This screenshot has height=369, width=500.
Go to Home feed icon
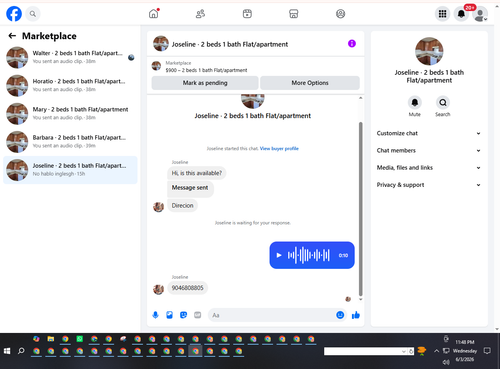coord(154,14)
